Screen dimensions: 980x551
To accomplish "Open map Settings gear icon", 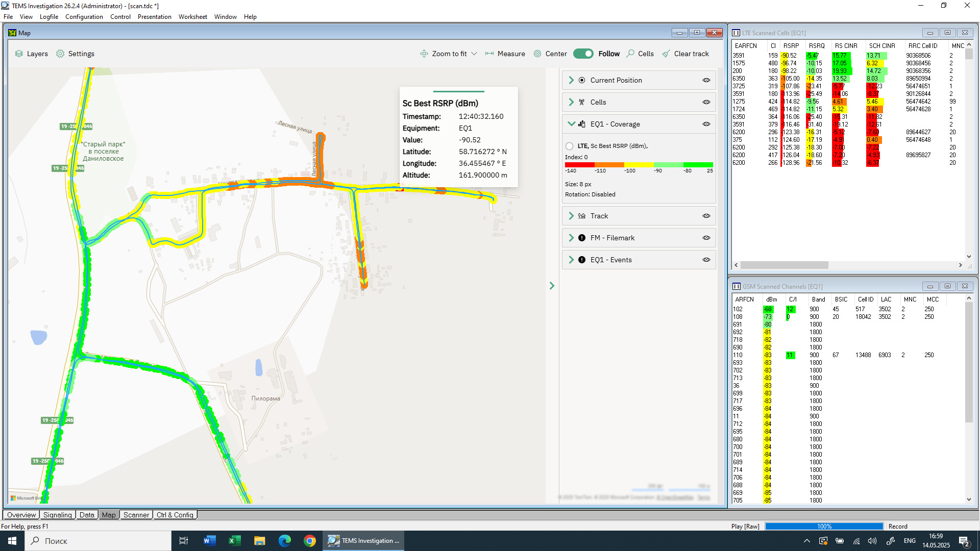I will coord(60,54).
